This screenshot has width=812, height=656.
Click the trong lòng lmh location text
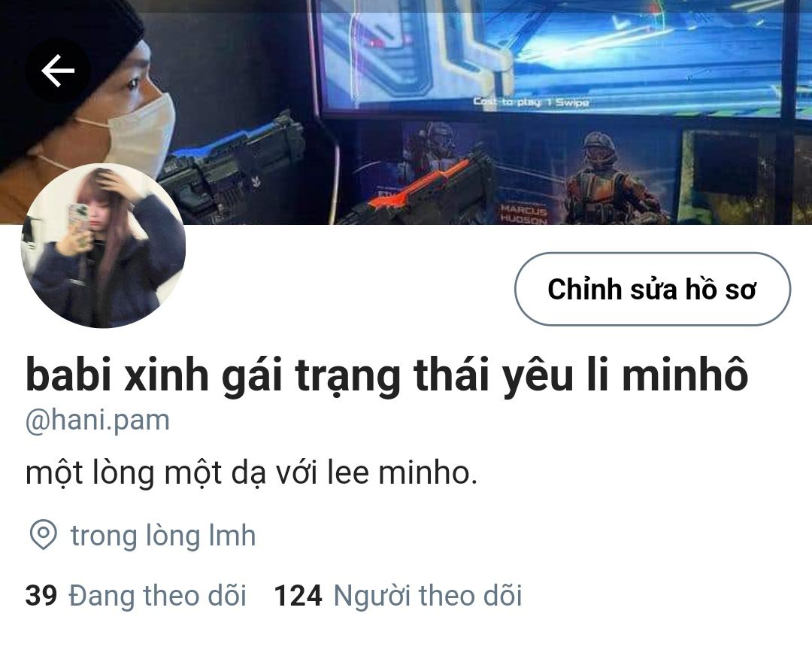(163, 536)
